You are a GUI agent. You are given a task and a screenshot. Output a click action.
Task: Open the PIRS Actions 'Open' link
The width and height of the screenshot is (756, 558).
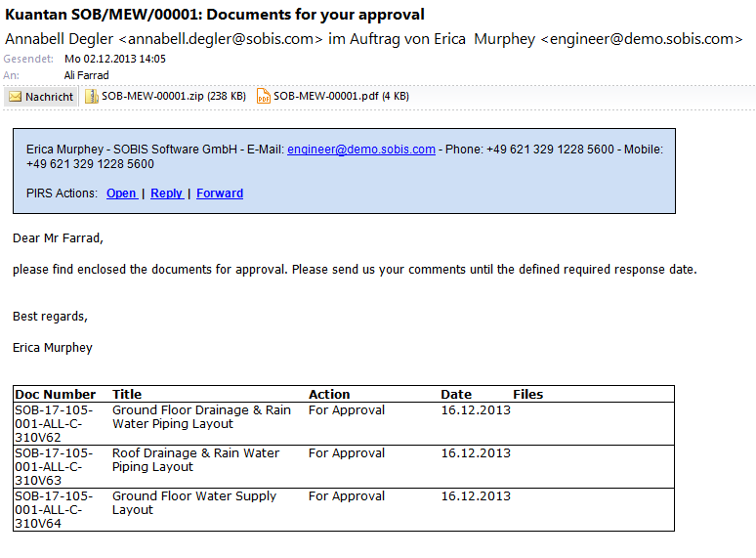(x=121, y=193)
